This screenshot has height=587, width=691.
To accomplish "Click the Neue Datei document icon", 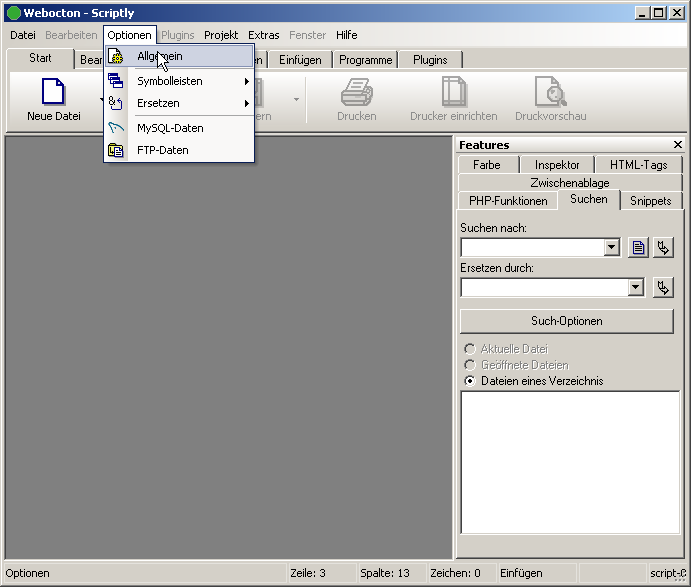I will 53,91.
